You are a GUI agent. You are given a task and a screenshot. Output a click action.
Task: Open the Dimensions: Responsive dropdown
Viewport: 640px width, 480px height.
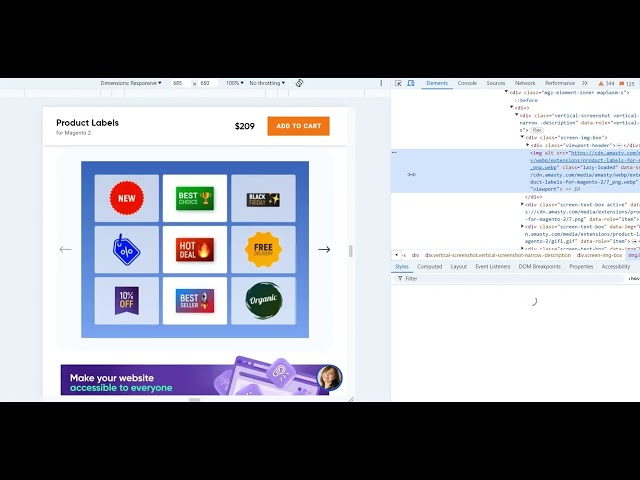(131, 83)
